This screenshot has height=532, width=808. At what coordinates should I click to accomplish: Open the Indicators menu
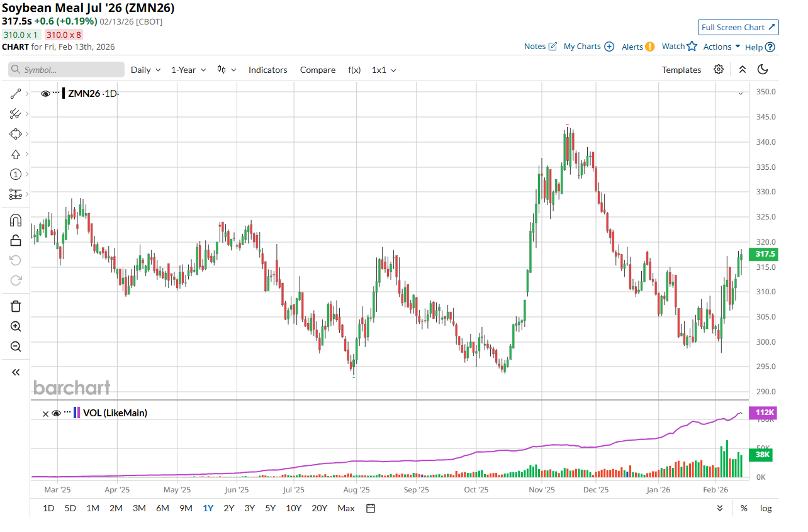[267, 70]
